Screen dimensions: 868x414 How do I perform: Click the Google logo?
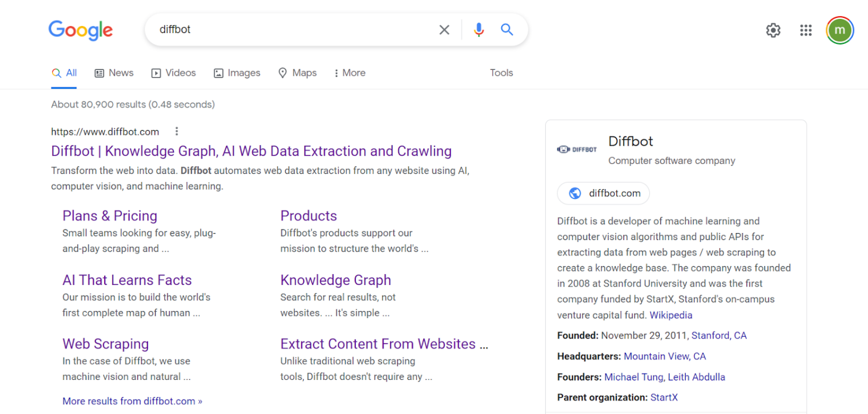(x=80, y=30)
